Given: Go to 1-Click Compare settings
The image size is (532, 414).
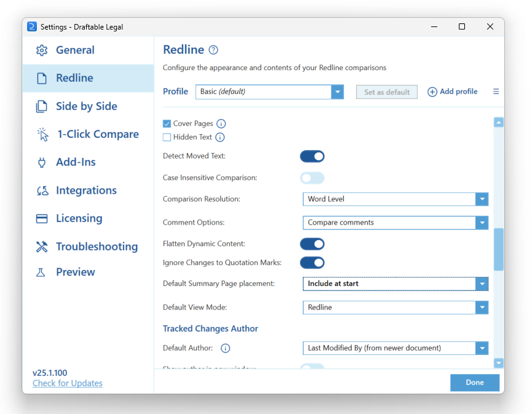Looking at the screenshot, I should (88, 134).
